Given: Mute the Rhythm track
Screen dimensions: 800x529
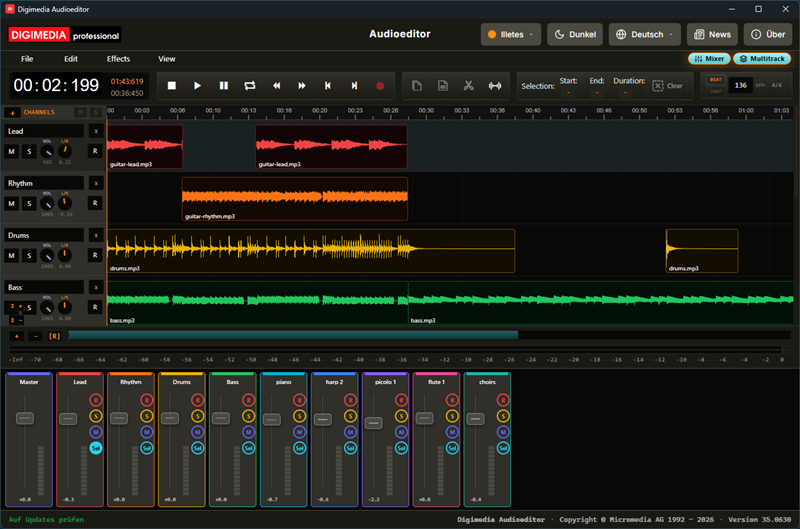Looking at the screenshot, I should click(x=12, y=204).
